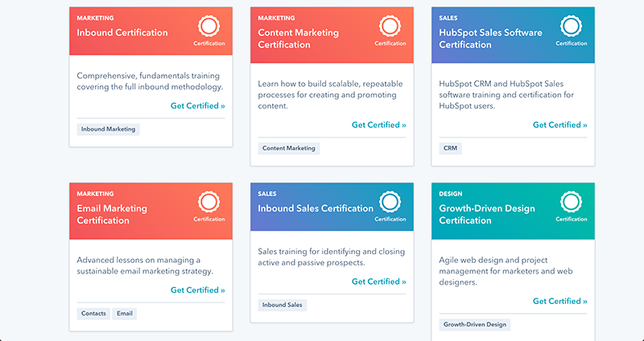Click the Inbound Sales Certification title
This screenshot has width=644, height=341.
pos(316,208)
